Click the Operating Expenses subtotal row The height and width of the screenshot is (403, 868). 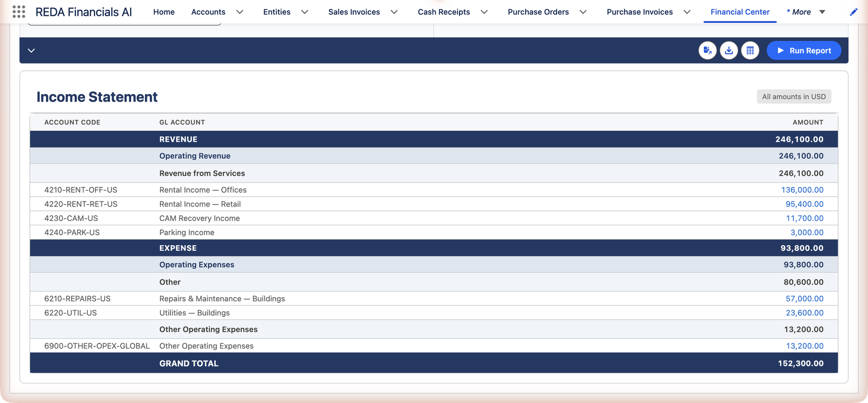[434, 265]
